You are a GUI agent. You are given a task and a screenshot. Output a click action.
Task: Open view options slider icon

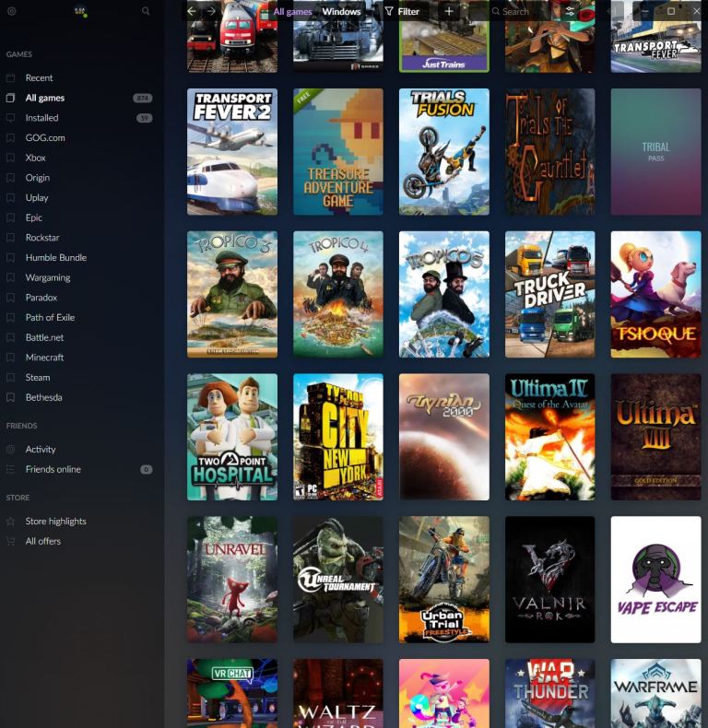570,11
